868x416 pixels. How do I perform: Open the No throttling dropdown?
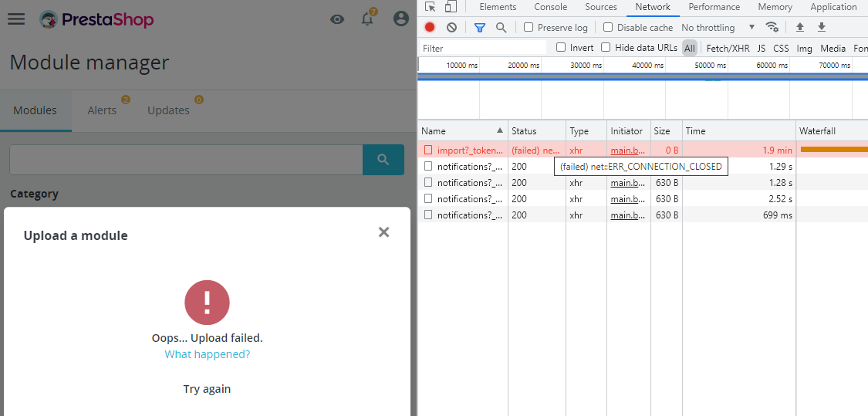tap(718, 27)
